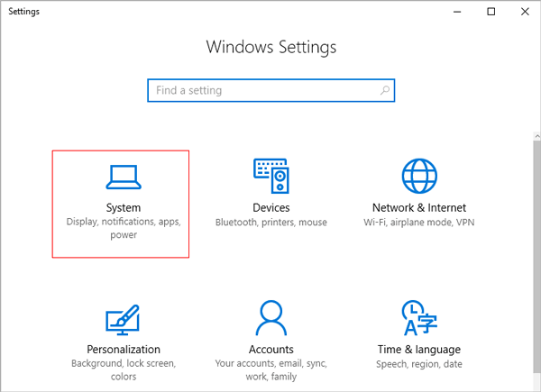Click the Find a setting search box

(271, 90)
